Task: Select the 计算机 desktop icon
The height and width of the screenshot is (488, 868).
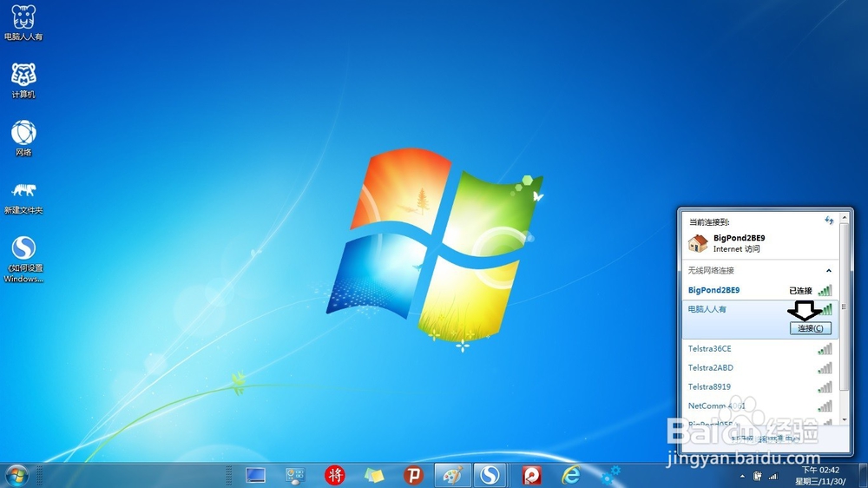Action: tap(23, 80)
